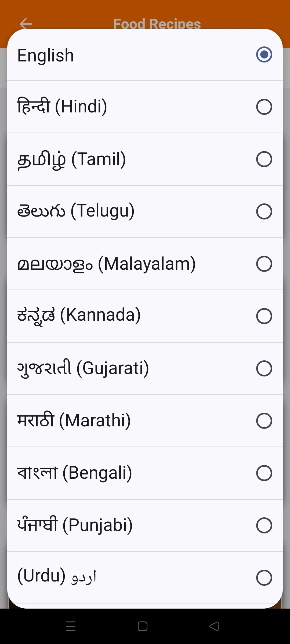Choose the Punjabi radio button

click(x=264, y=525)
